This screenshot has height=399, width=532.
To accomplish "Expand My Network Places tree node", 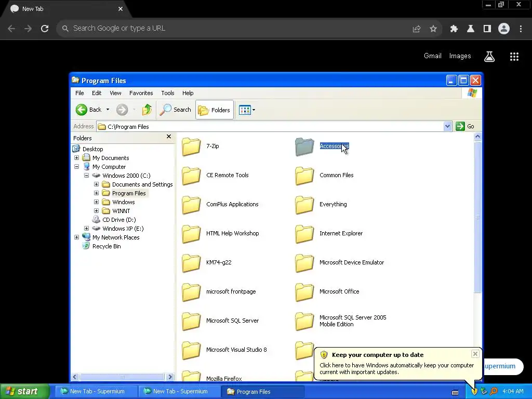I will point(77,237).
